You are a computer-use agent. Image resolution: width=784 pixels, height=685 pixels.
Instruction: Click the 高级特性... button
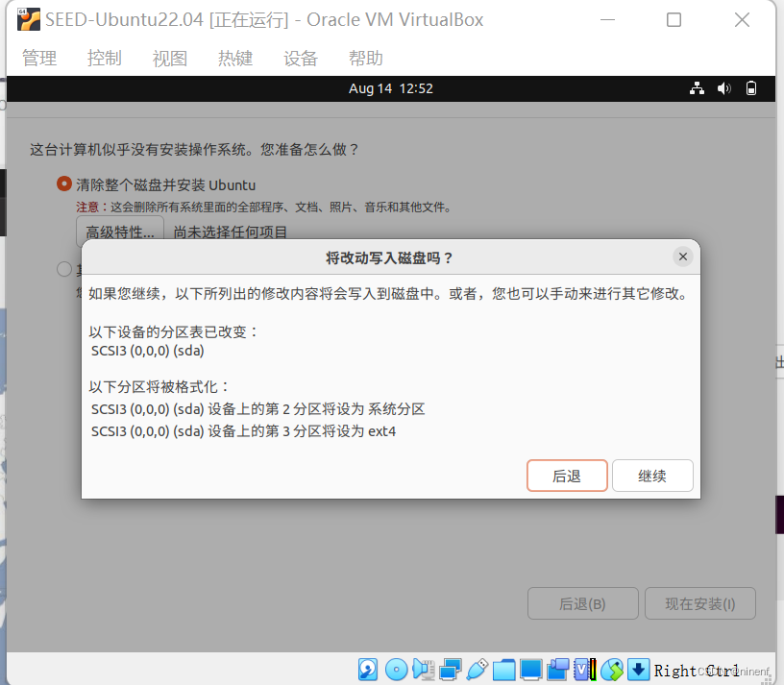pos(120,232)
